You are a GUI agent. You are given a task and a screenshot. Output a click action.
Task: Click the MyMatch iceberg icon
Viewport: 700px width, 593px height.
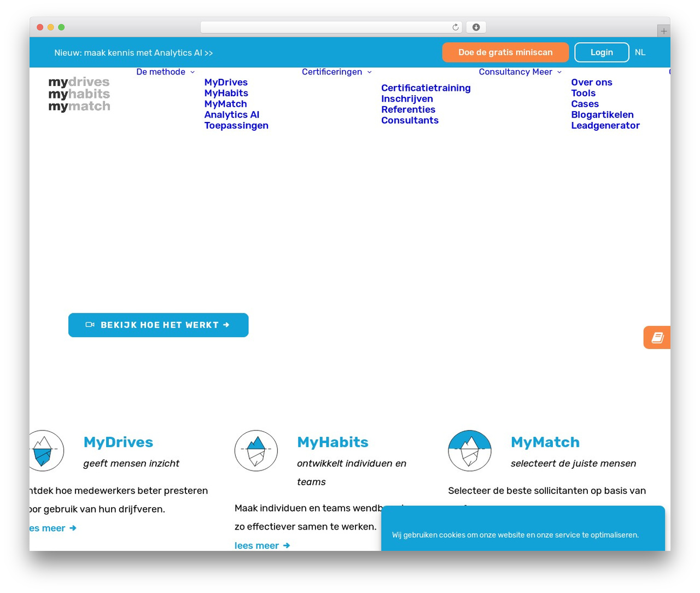coord(470,451)
